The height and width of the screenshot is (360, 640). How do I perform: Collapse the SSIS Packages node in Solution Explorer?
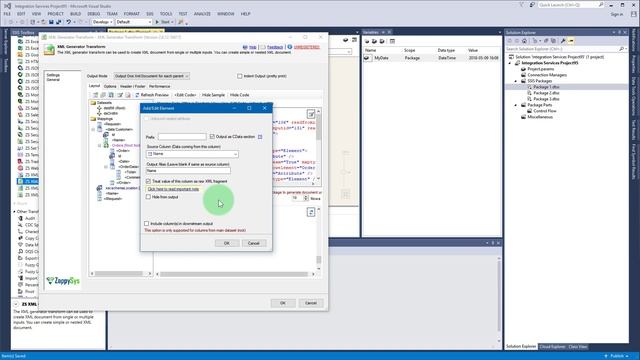pyautogui.click(x=516, y=81)
